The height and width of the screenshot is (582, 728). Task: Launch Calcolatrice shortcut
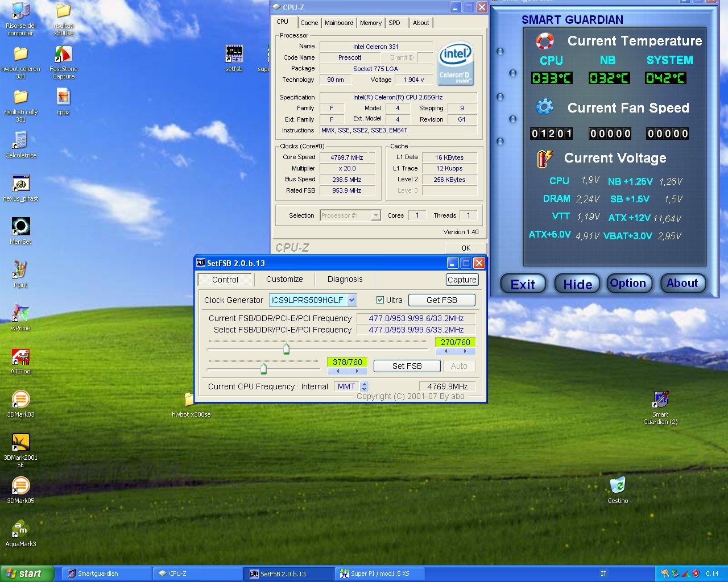coord(20,144)
